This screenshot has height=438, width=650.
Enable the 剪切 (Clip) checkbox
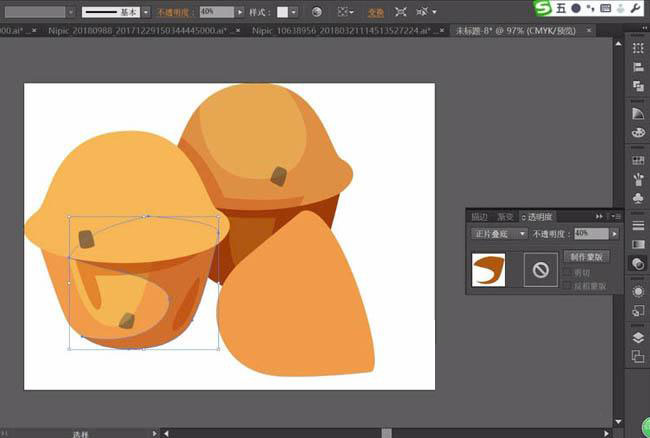click(569, 272)
